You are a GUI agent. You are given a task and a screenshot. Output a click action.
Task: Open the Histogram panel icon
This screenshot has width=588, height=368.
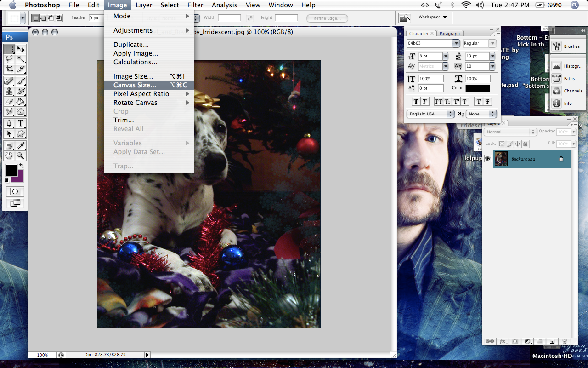pos(557,66)
